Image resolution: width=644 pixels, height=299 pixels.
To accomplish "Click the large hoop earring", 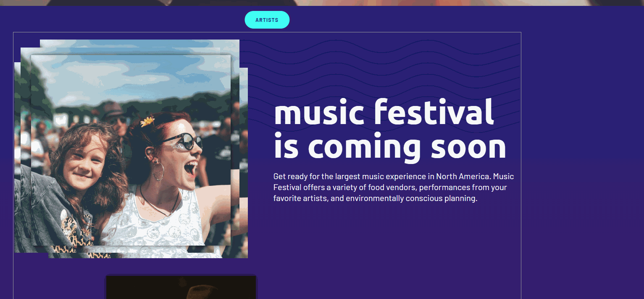I will 158,171.
